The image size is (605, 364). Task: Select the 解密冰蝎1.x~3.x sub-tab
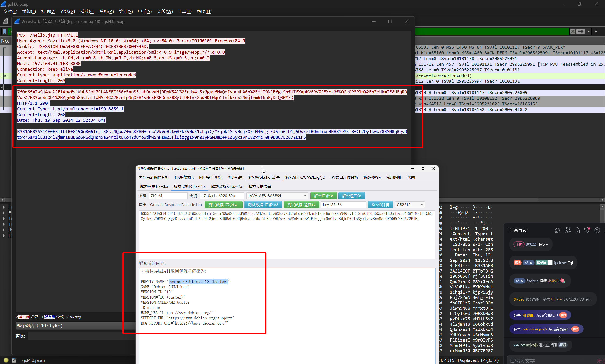point(154,187)
